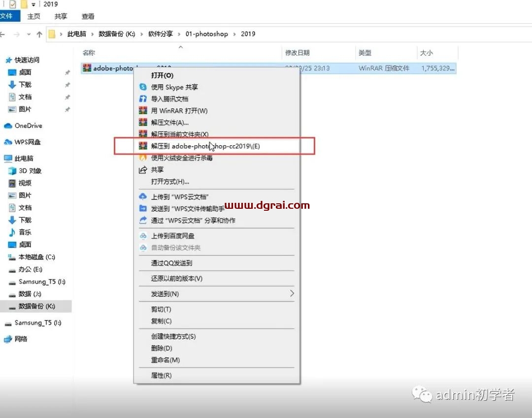532x418 pixels.
Task: Click the 快速访问 star icon
Action: [8, 60]
